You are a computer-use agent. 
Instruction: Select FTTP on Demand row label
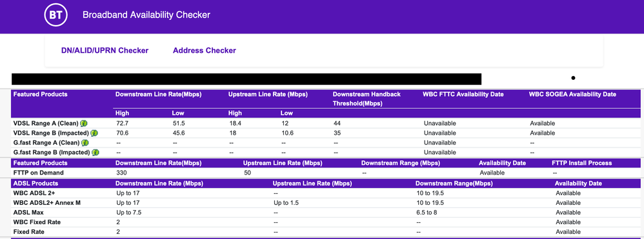coord(39,173)
